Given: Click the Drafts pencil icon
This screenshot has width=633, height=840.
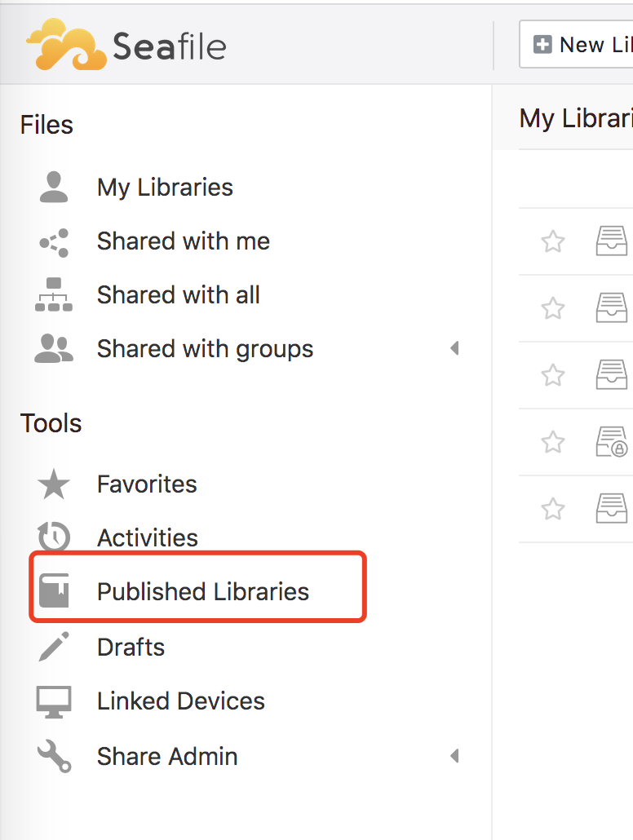Looking at the screenshot, I should pos(54,647).
